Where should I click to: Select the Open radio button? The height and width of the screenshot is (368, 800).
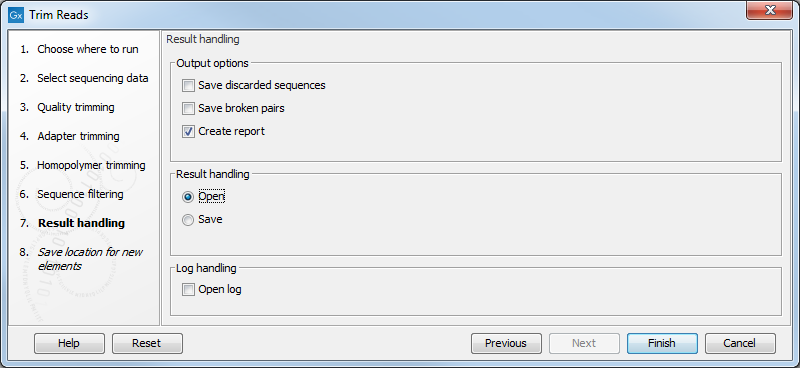188,197
